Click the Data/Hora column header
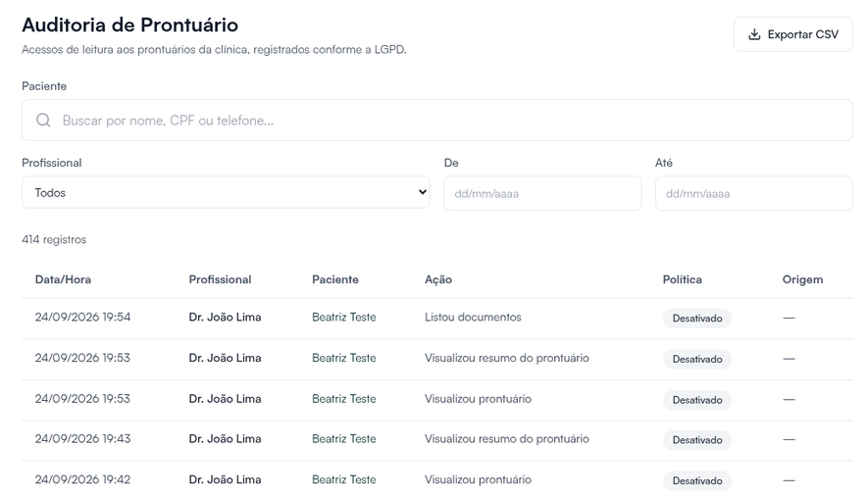This screenshot has height=496, width=868. point(63,279)
